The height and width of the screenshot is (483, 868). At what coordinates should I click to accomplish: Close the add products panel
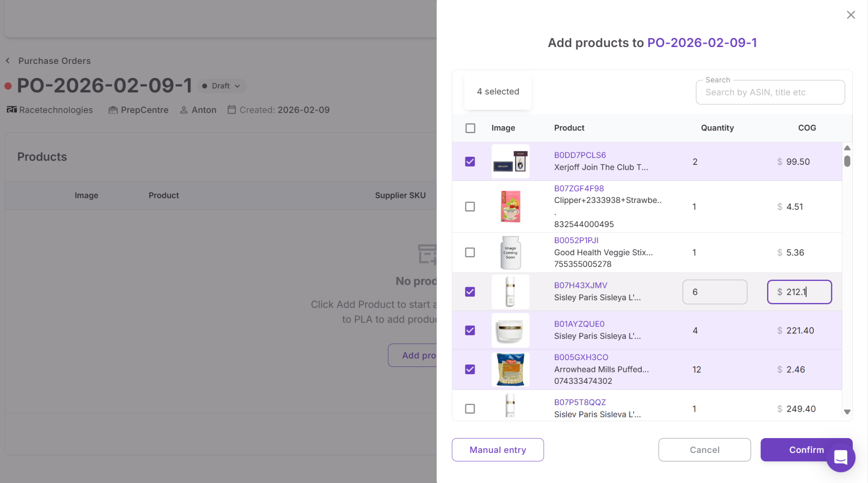click(851, 15)
